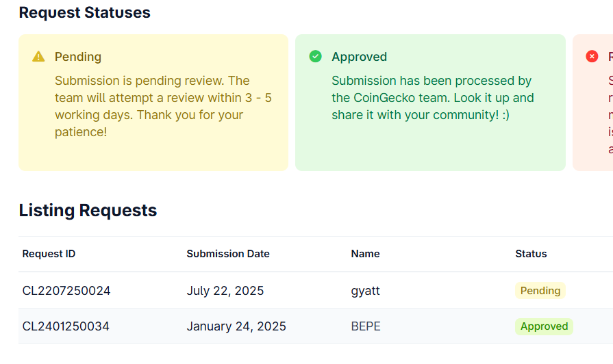This screenshot has height=364, width=613.
Task: Click the Approved card description text
Action: [433, 98]
